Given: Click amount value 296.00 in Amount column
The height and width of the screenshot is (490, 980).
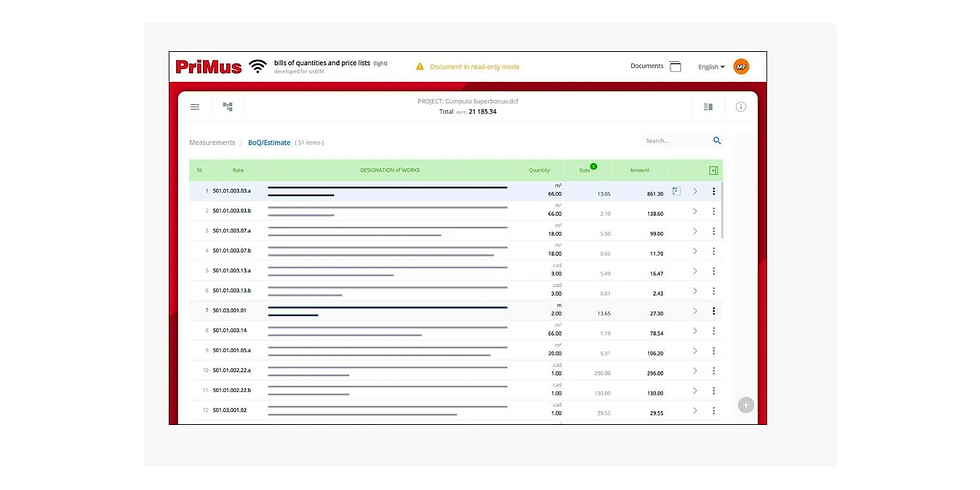Looking at the screenshot, I should click(x=655, y=374).
